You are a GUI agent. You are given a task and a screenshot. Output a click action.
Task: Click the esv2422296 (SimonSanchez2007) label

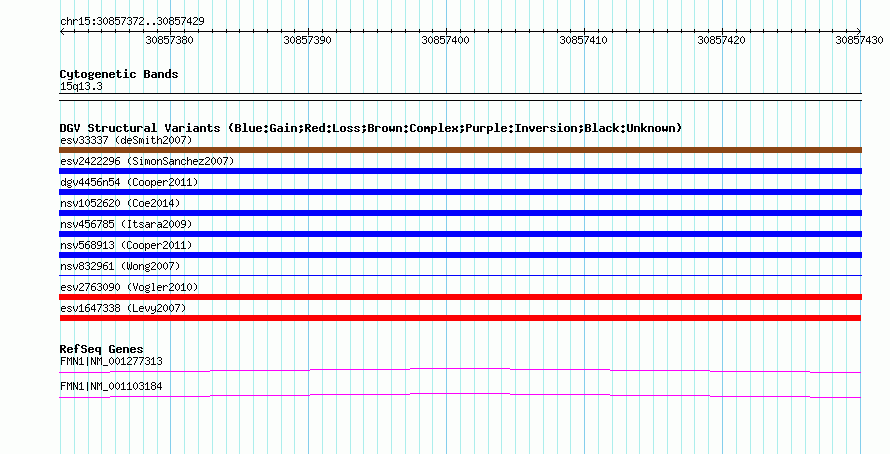click(147, 161)
